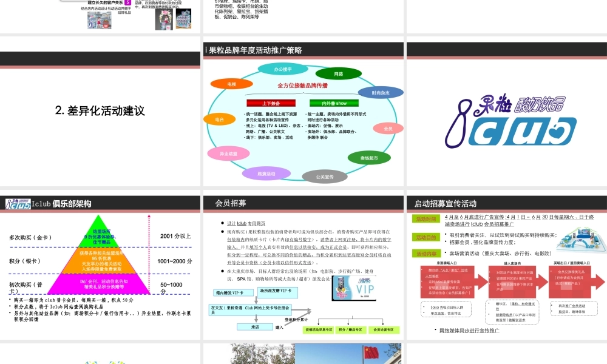Click the orange '电视' ellipse
The image size is (607, 364).
[231, 84]
